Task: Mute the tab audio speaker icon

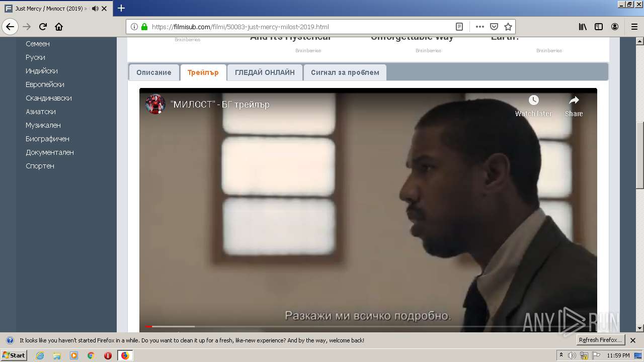Action: point(95,9)
